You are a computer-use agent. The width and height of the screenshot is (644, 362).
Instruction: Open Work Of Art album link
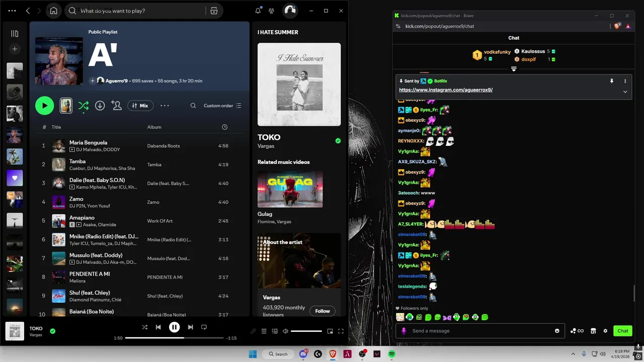pyautogui.click(x=160, y=221)
